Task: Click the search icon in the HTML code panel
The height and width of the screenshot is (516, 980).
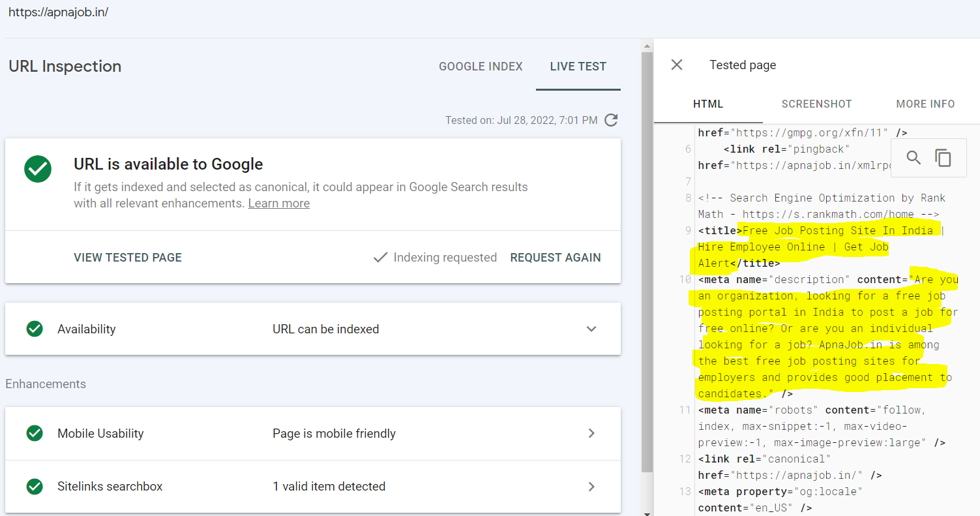Action: coord(913,158)
